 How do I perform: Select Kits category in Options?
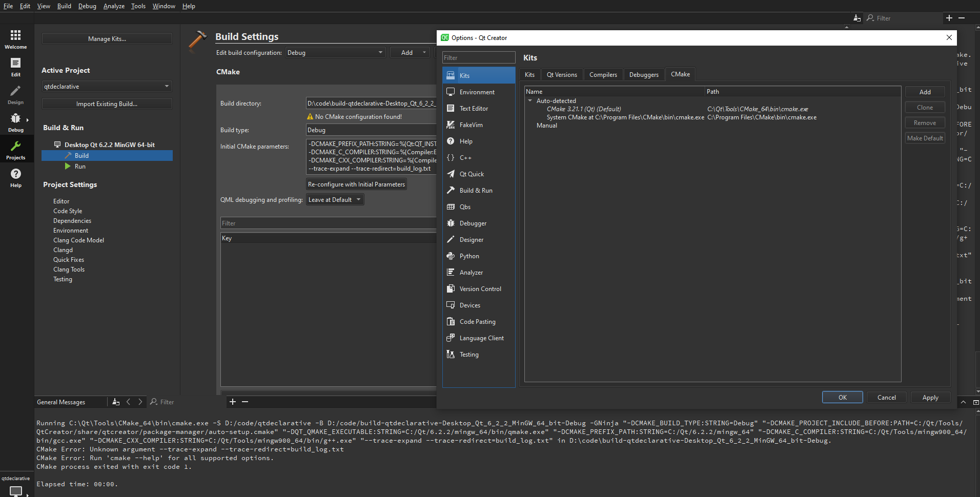[479, 75]
